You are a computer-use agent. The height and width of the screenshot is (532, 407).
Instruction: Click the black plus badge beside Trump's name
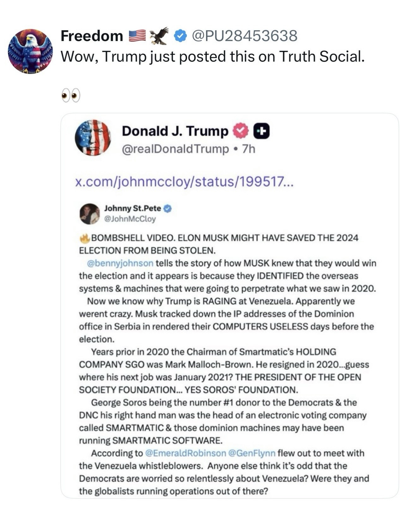[x=262, y=131]
